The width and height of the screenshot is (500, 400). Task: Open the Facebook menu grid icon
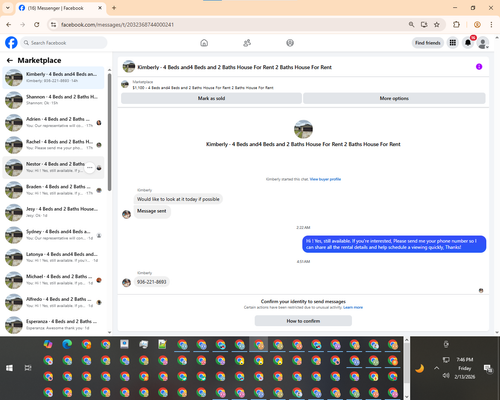pos(453,43)
